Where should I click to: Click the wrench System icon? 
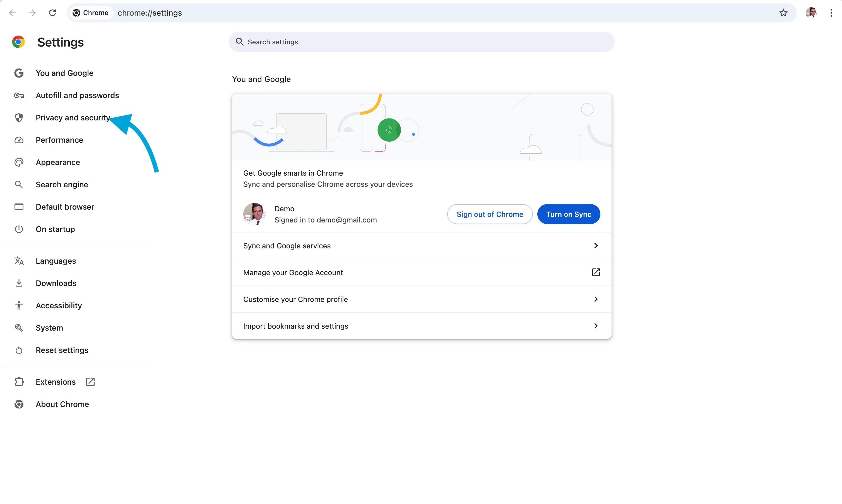click(x=19, y=328)
